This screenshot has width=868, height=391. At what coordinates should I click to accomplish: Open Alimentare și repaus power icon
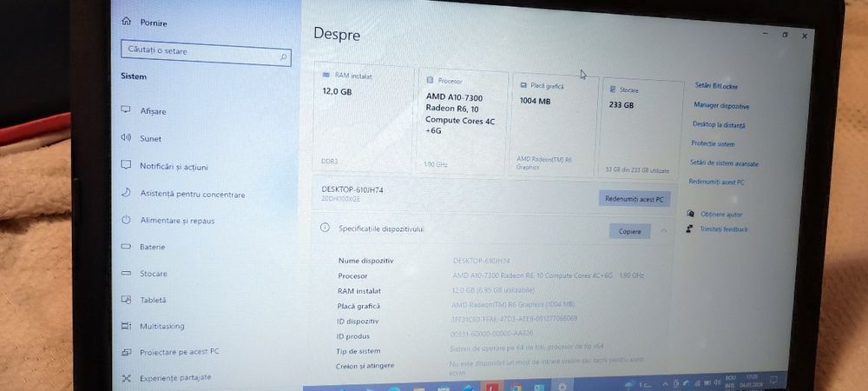pyautogui.click(x=126, y=219)
